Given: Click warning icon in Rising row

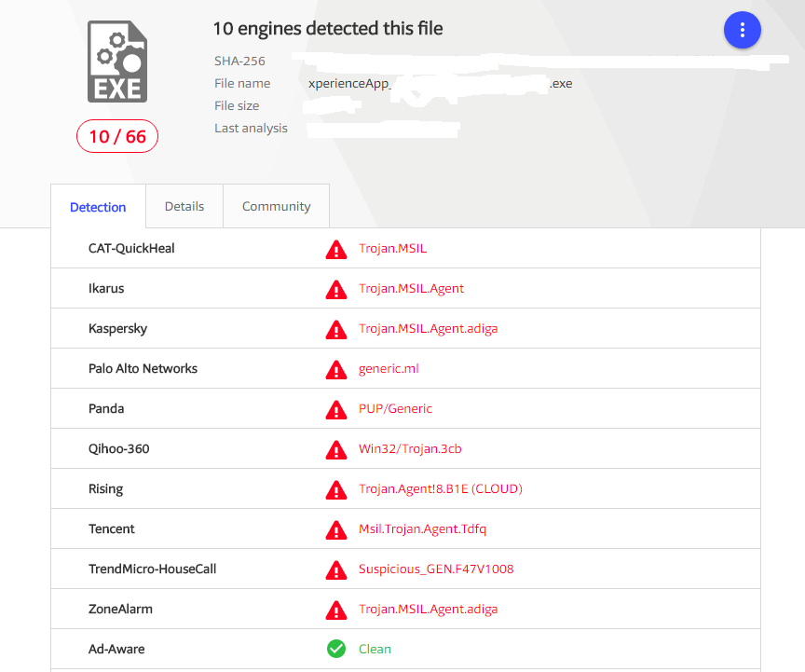Looking at the screenshot, I should 336,489.
